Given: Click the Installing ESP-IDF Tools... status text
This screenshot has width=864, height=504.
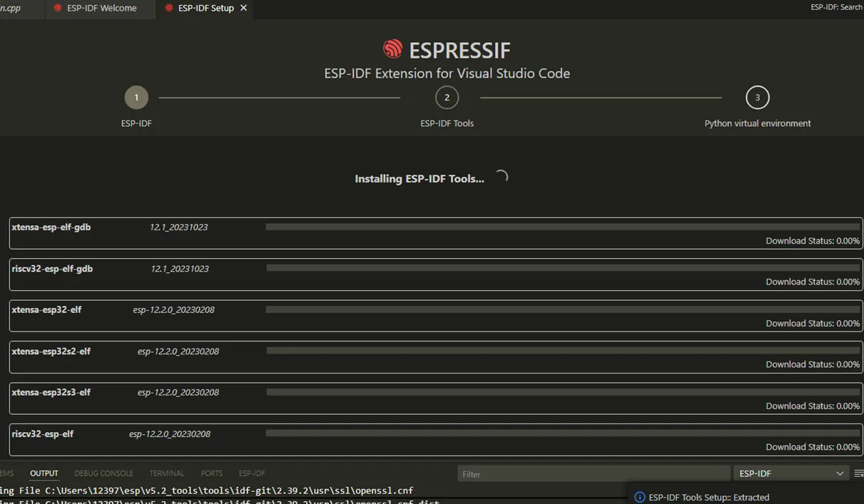Looking at the screenshot, I should tap(420, 179).
